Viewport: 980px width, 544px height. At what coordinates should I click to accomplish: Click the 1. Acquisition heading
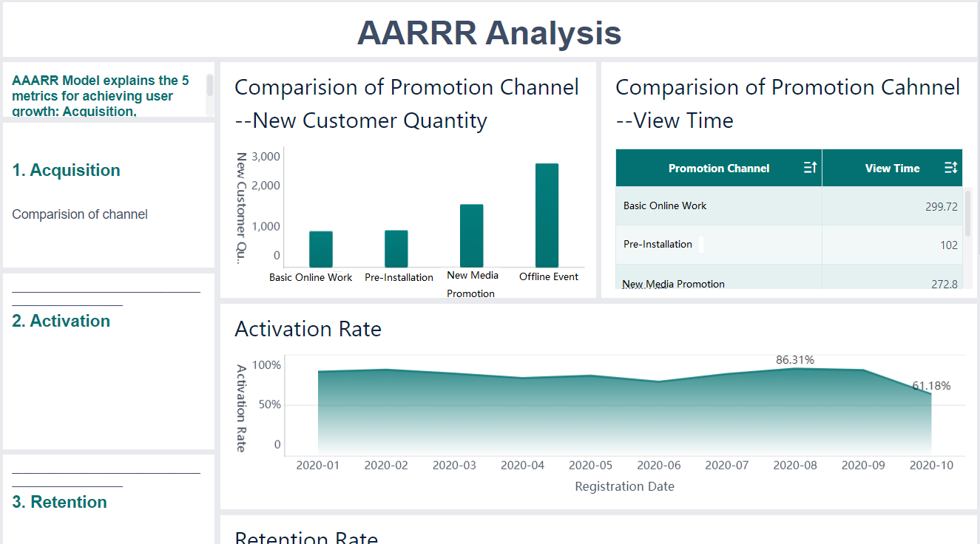point(66,170)
